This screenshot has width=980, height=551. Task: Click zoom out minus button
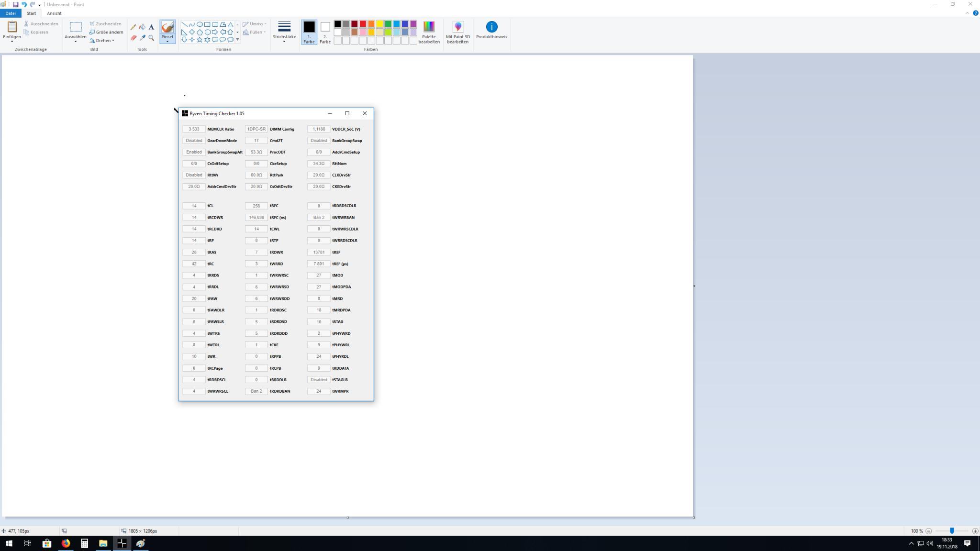point(929,531)
